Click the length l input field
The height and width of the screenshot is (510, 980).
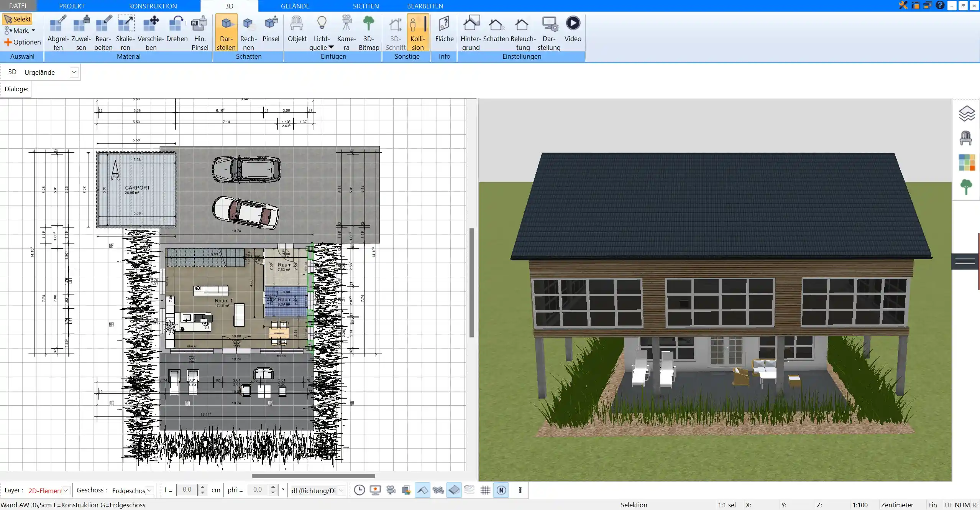(x=187, y=490)
